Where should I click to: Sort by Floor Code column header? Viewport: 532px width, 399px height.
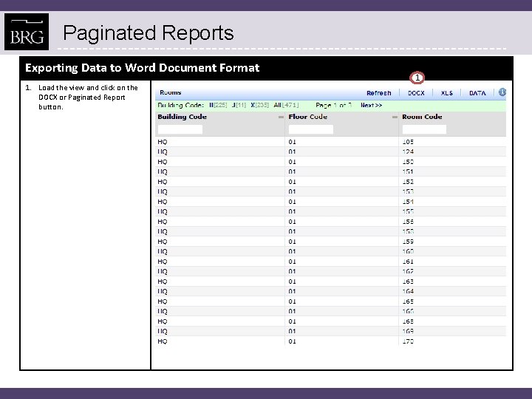pyautogui.click(x=307, y=117)
